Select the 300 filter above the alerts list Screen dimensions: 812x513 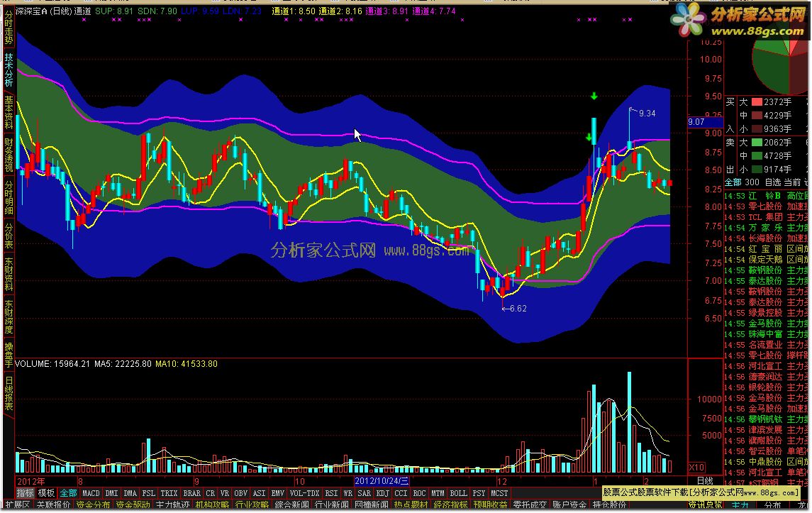coord(752,182)
